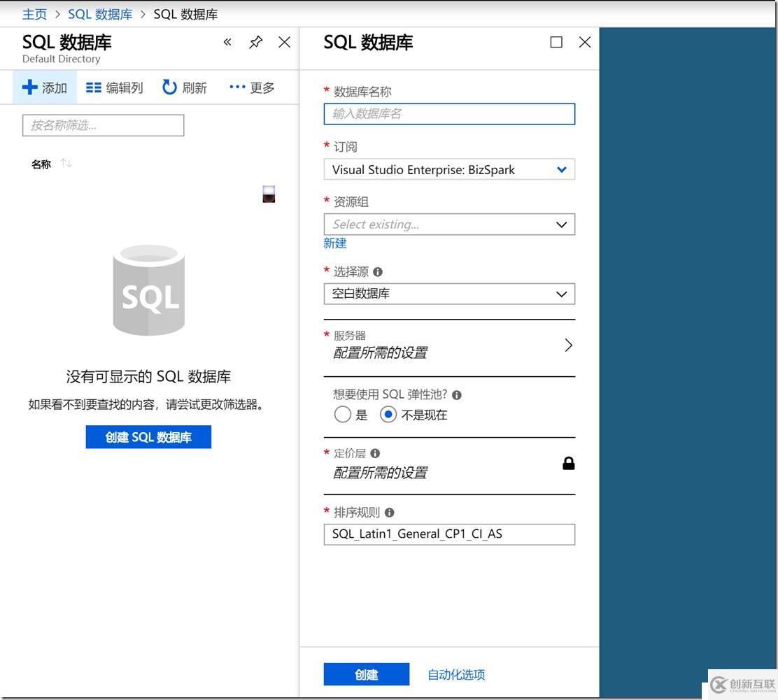Screen dimensions: 778x700
Task: Click the 刷新 refresh icon
Action: [x=169, y=87]
